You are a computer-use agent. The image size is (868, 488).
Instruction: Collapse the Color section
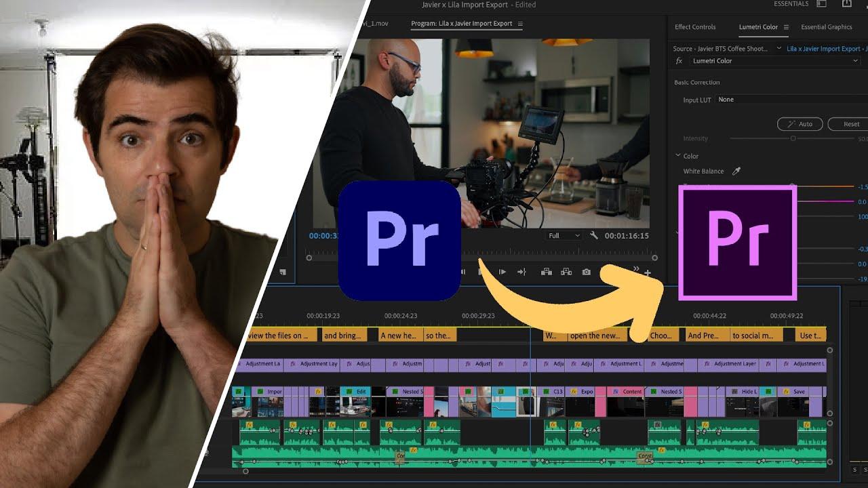[678, 156]
